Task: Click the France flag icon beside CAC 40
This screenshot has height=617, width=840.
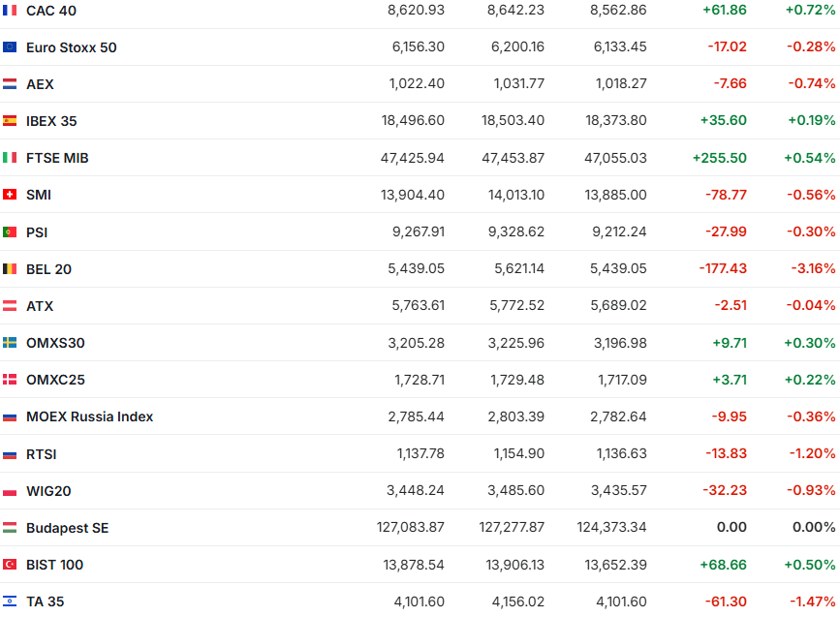Action: click(x=10, y=11)
